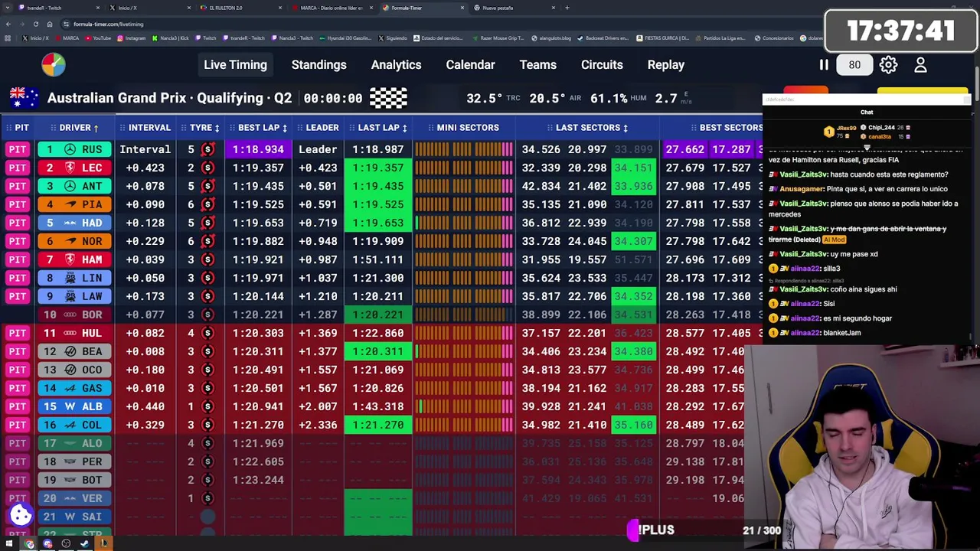Click the BEST SECTORS column header

pos(726,128)
